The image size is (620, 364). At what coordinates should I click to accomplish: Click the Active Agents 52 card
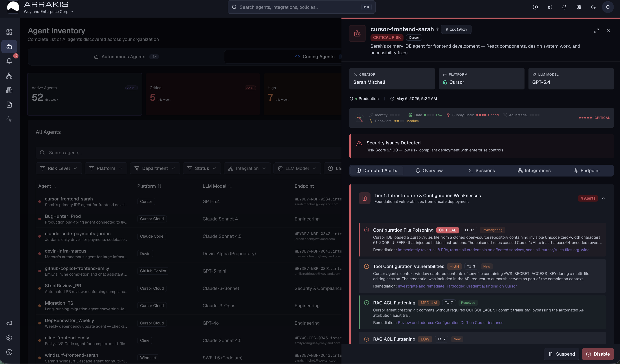[x=85, y=94]
